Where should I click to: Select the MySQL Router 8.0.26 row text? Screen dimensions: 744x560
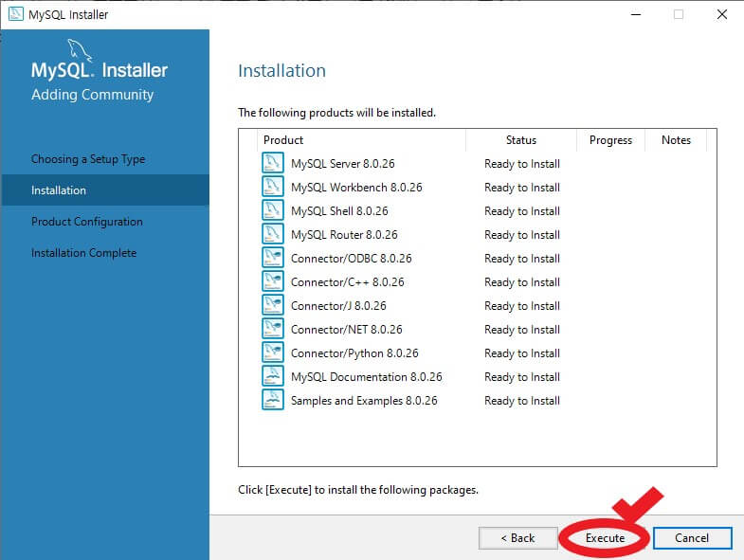(344, 235)
